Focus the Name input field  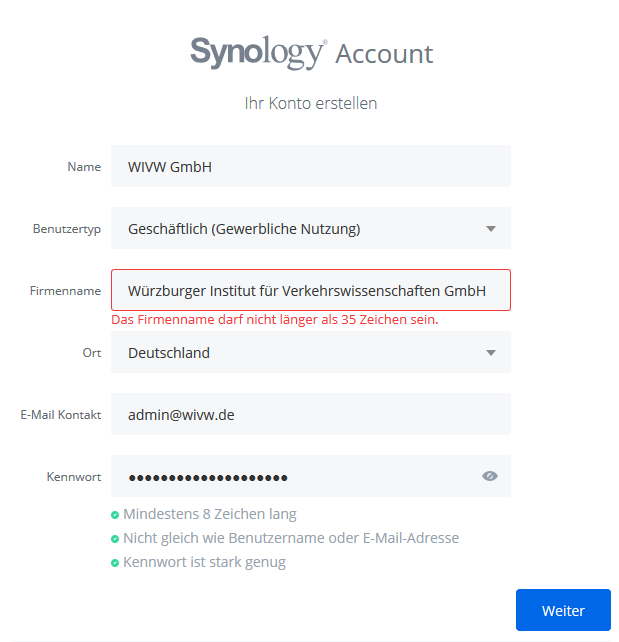pyautogui.click(x=310, y=167)
